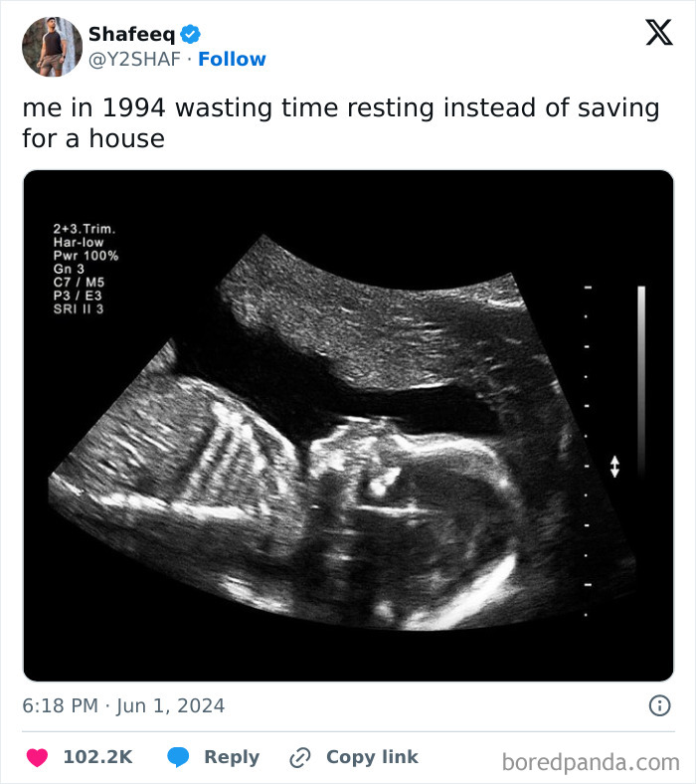Screen dimensions: 696x784
Task: Click the Shafeeq display name
Action: (x=131, y=35)
